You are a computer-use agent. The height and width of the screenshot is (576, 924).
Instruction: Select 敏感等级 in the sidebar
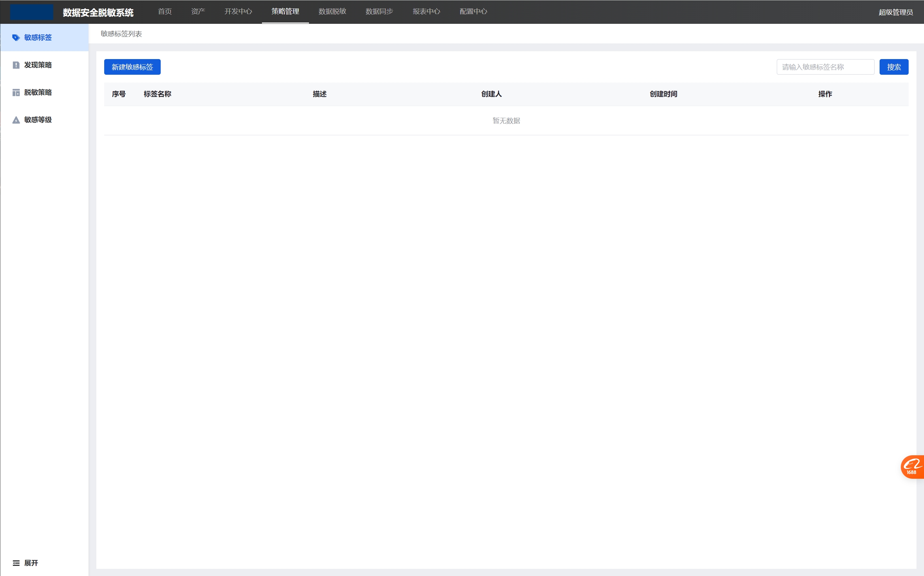point(44,120)
